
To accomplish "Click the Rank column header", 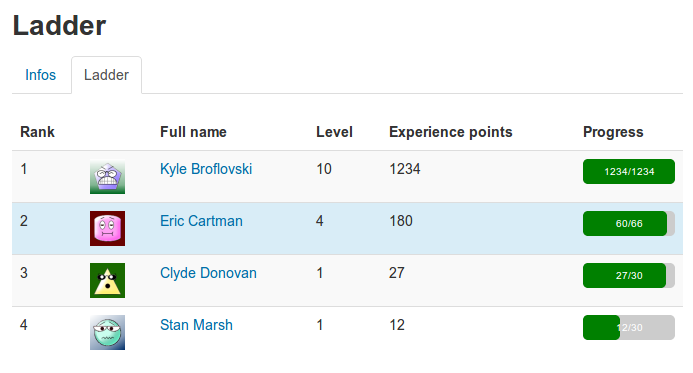I will pyautogui.click(x=38, y=132).
